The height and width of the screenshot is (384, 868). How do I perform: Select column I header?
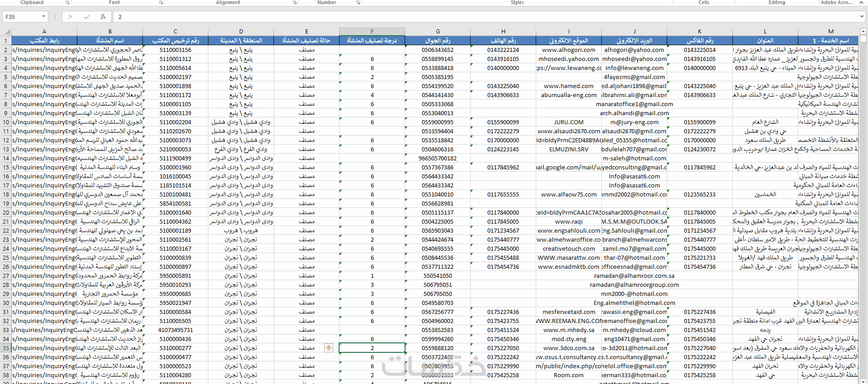click(569, 32)
